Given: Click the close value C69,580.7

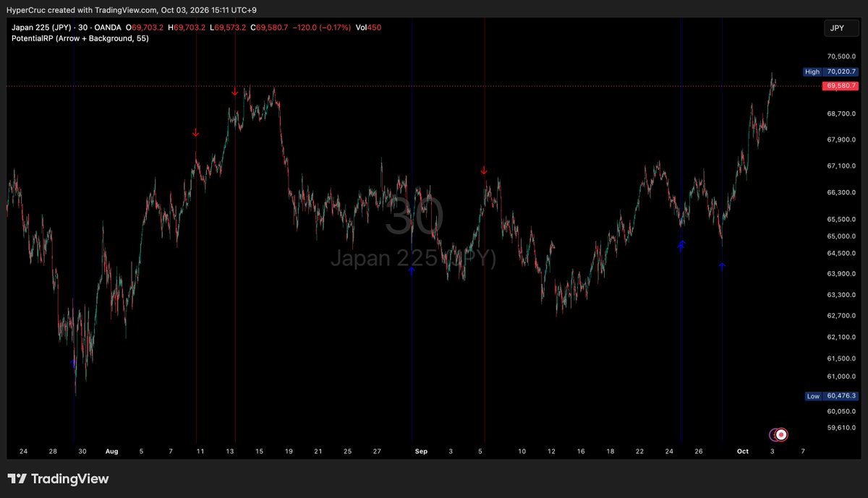Looking at the screenshot, I should pos(269,27).
